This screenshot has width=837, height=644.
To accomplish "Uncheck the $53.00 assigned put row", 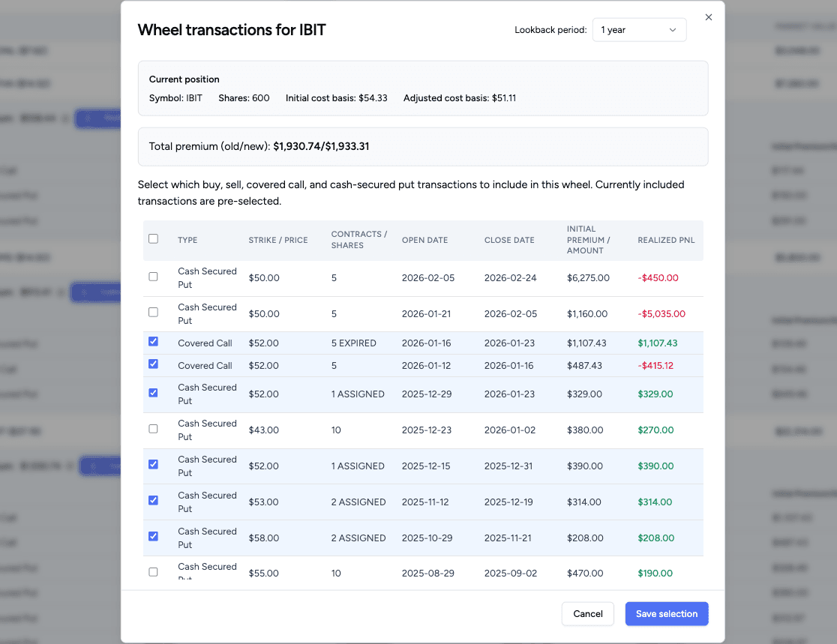I will (153, 500).
